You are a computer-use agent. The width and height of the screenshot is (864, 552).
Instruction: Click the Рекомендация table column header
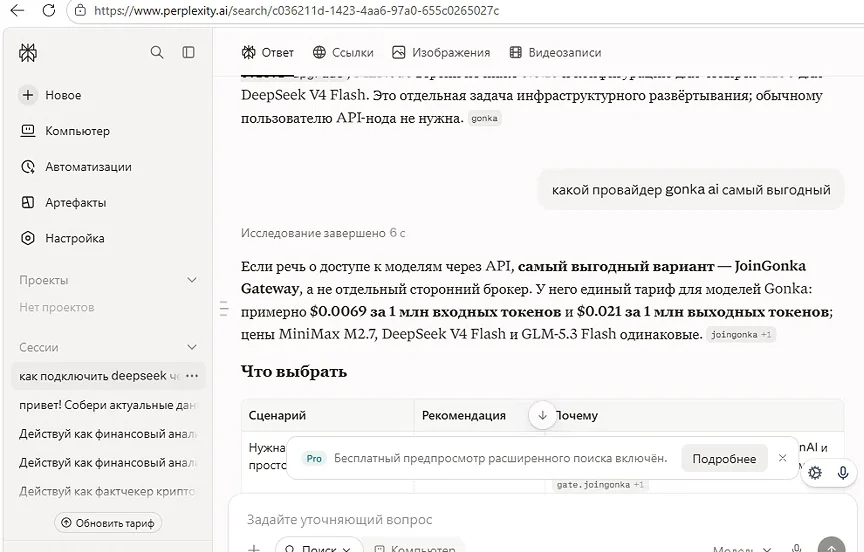463,415
